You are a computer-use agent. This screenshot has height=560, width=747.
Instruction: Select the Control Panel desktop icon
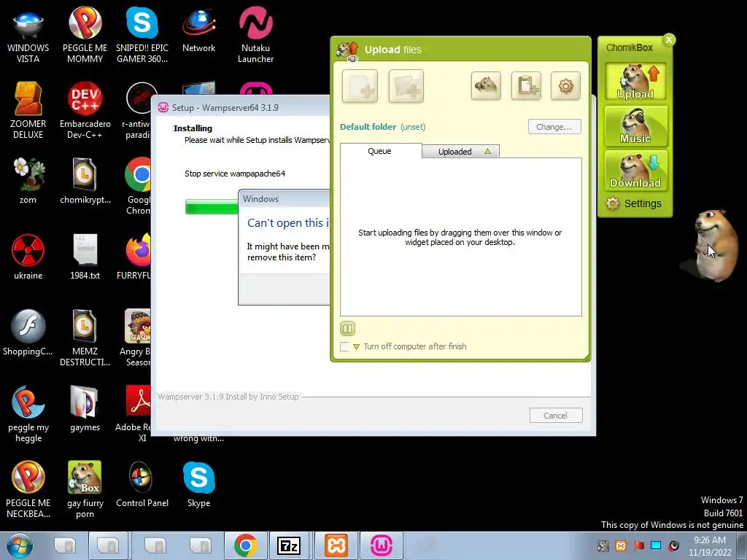[142, 484]
